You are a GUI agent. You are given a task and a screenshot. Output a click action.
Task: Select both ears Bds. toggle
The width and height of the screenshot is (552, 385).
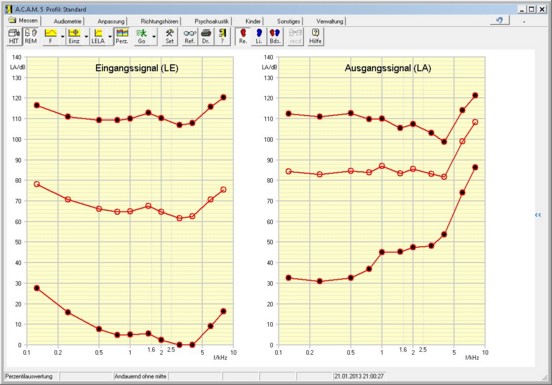click(275, 37)
